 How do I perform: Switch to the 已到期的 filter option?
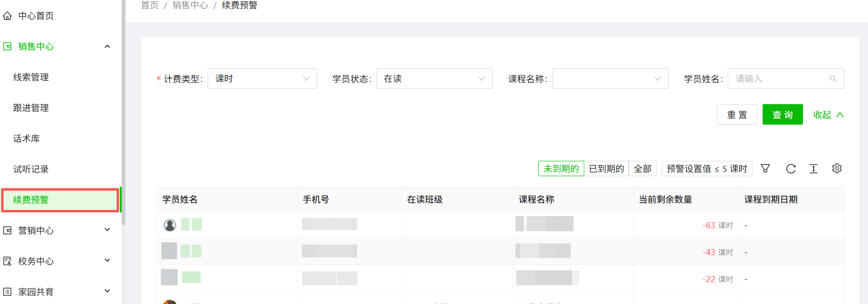tap(606, 169)
